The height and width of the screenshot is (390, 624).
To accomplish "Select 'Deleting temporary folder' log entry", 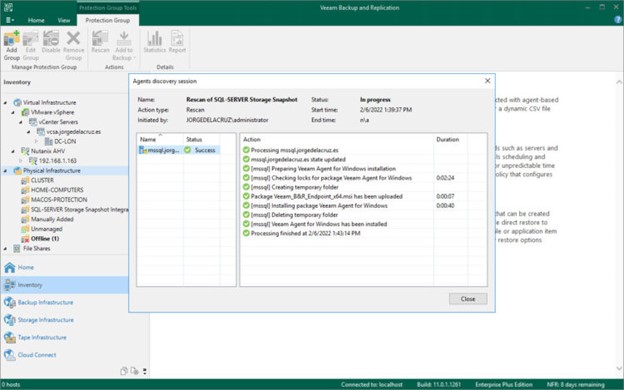I will click(x=294, y=215).
